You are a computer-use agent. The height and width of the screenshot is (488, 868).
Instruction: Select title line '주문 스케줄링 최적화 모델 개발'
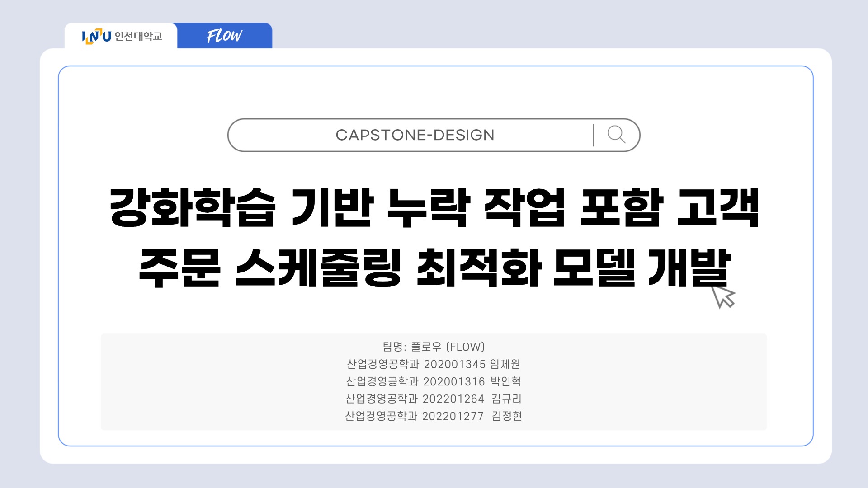pos(434,267)
